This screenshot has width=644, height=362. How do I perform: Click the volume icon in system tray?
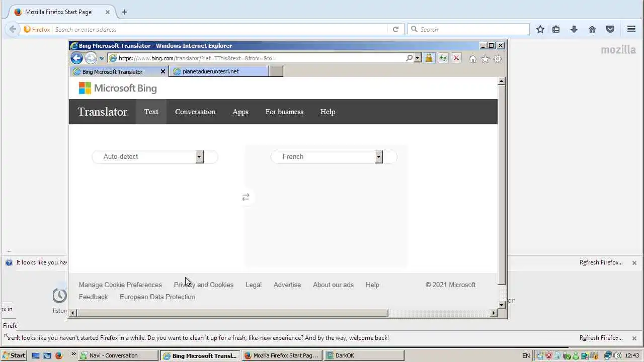pos(617,355)
